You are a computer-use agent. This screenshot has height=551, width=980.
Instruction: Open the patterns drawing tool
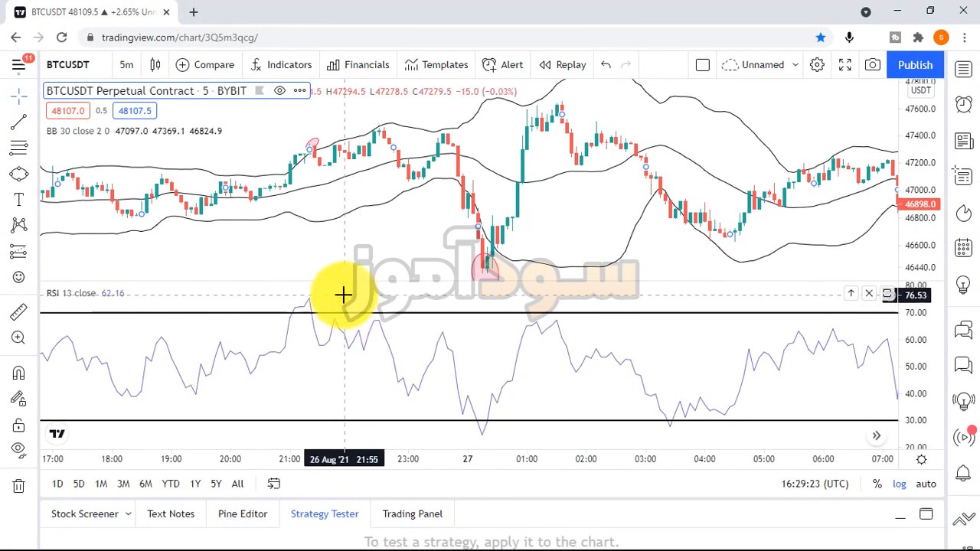18,225
